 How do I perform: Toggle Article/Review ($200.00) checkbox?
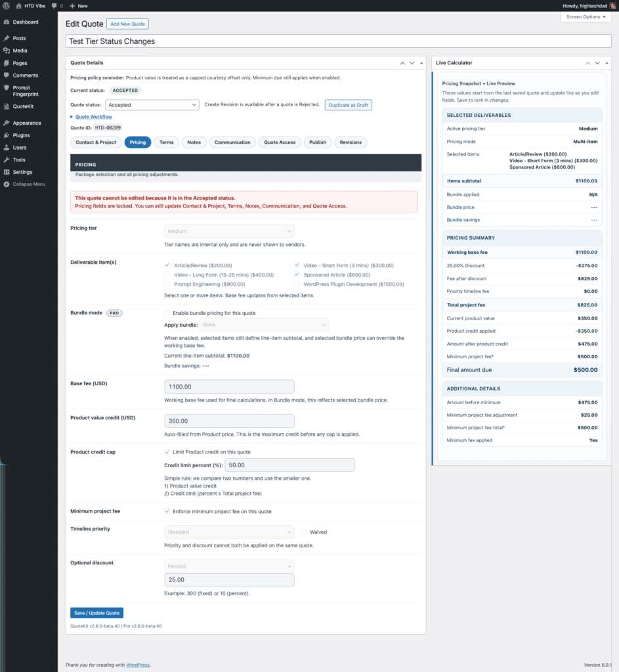click(167, 265)
